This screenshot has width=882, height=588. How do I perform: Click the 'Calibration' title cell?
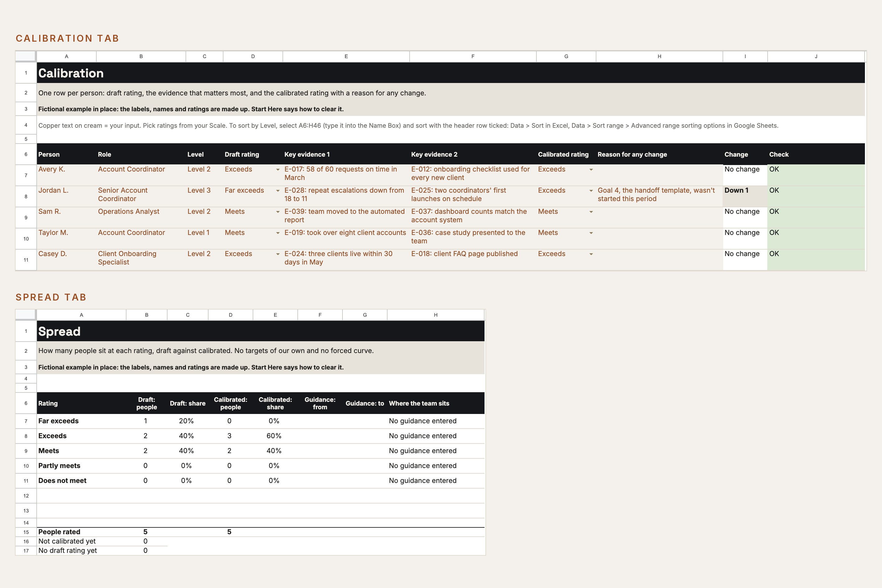451,73
